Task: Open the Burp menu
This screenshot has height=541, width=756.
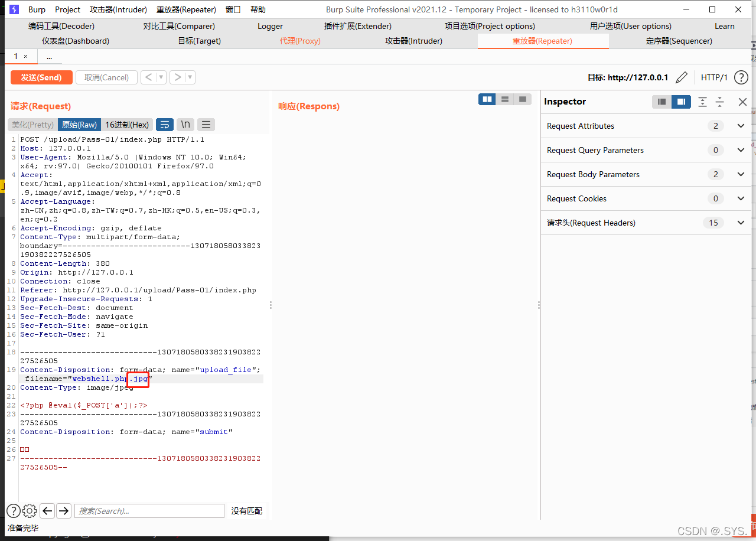Action: 37,9
